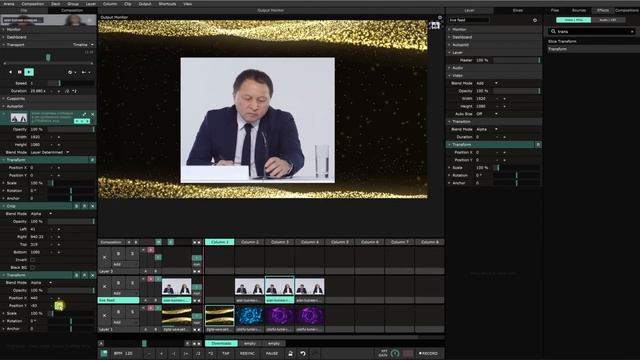The height and width of the screenshot is (360, 640).
Task: Select the Slice Transform effect result
Action: point(562,41)
